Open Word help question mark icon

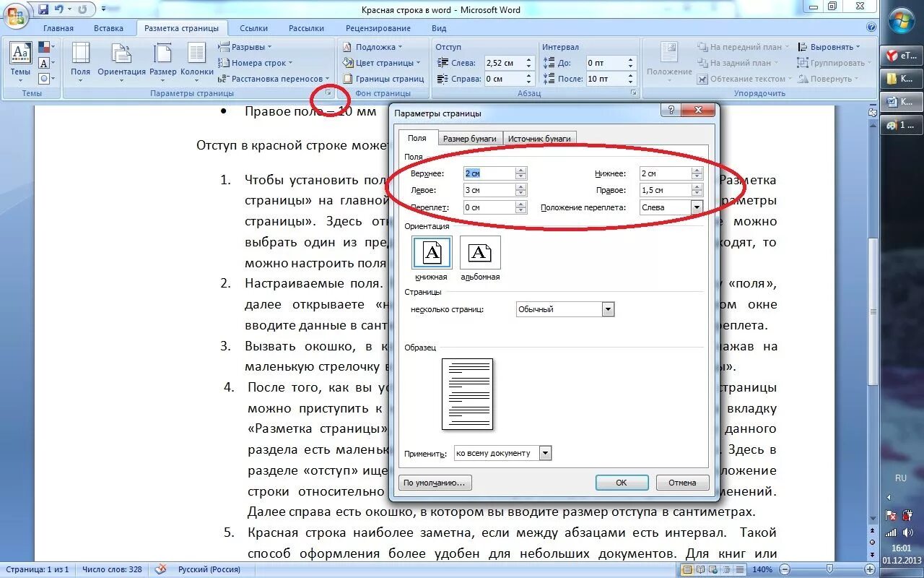[x=871, y=28]
